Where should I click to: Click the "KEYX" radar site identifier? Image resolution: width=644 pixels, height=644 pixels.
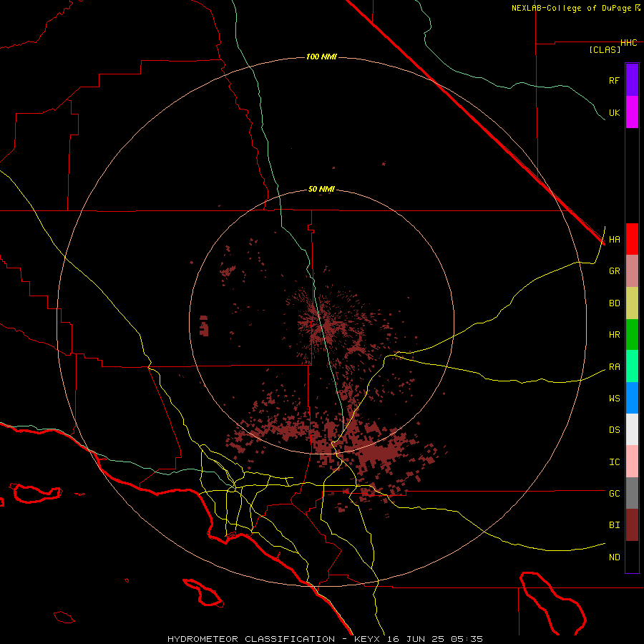click(368, 639)
